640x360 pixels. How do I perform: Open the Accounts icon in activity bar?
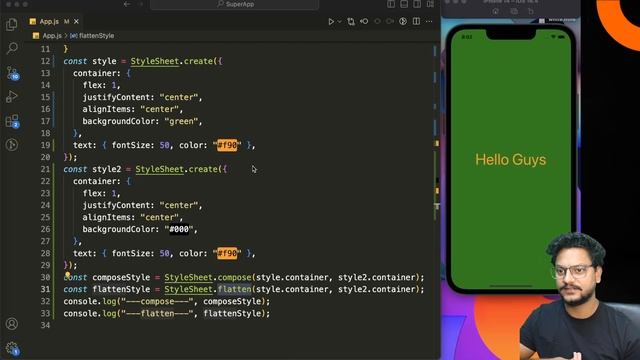click(x=12, y=324)
